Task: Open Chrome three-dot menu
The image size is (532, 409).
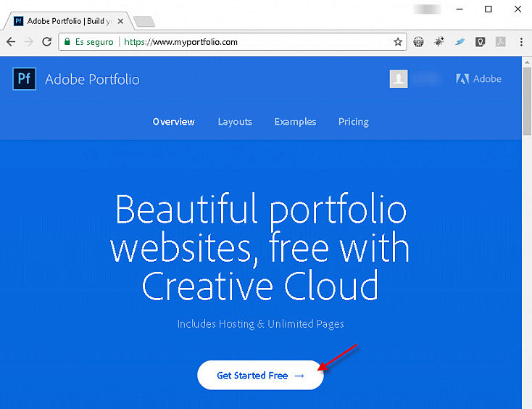Action: (x=521, y=42)
